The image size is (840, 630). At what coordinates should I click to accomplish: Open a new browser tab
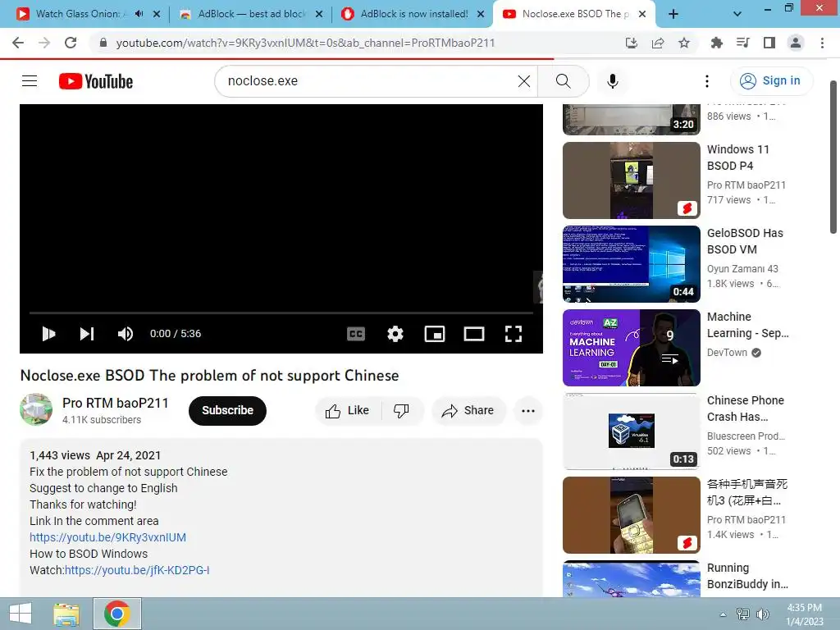pos(673,14)
